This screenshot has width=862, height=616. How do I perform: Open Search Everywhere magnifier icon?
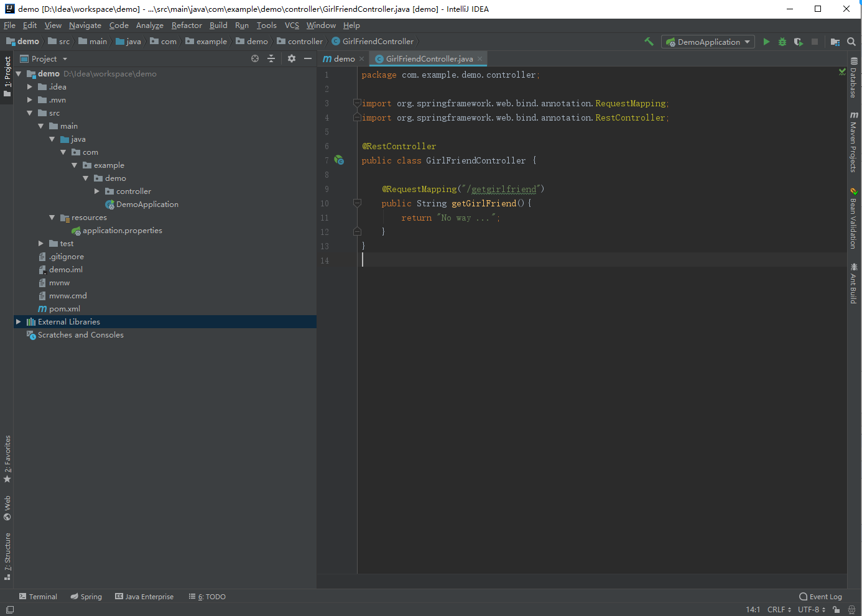(x=851, y=42)
